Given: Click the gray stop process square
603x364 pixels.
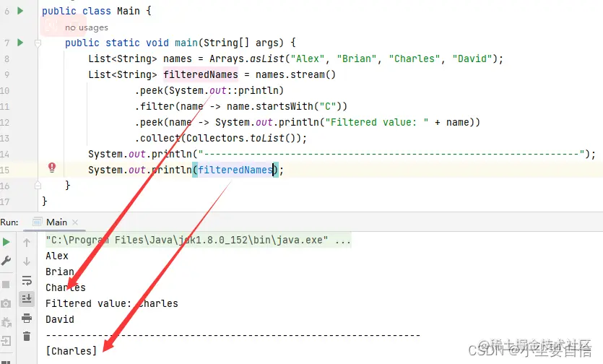Looking at the screenshot, I should point(6,285).
